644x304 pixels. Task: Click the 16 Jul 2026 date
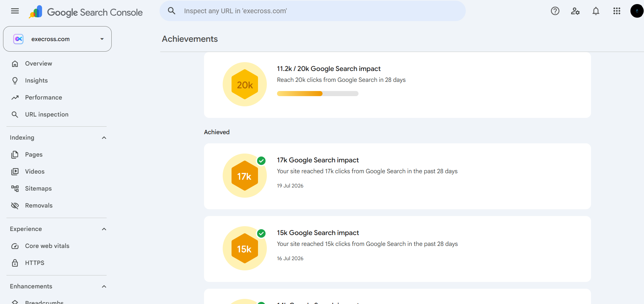(x=290, y=258)
